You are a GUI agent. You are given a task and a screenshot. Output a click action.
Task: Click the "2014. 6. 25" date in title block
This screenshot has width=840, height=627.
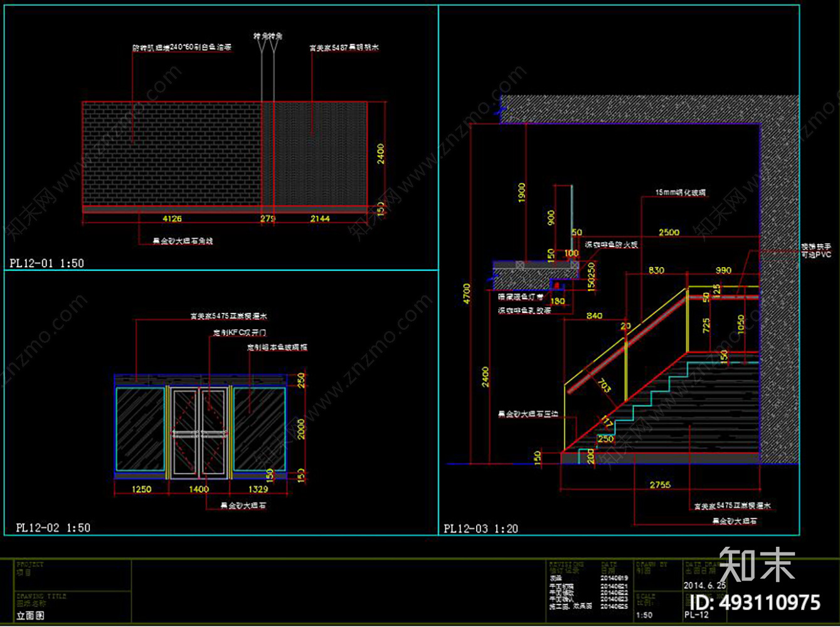[x=704, y=586]
